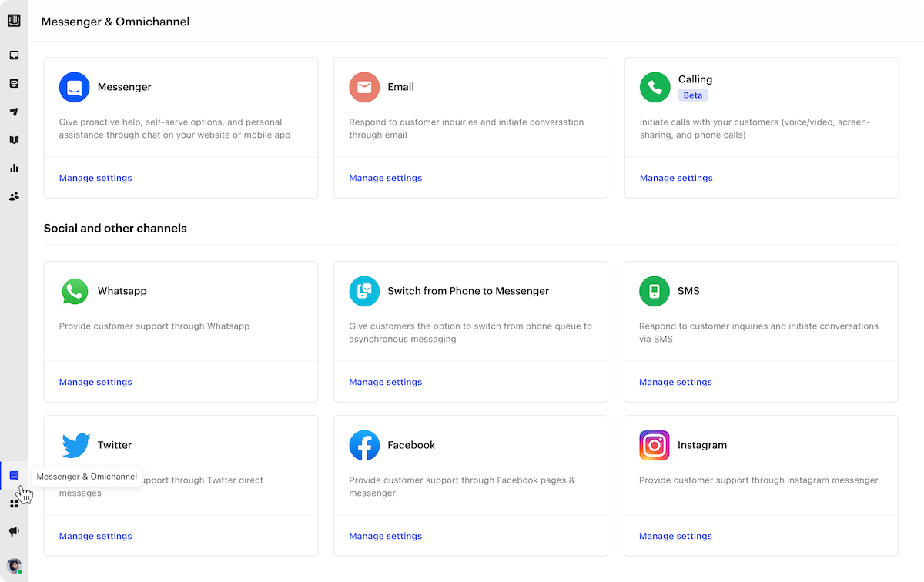Click the red Email envelope icon
The width and height of the screenshot is (924, 582).
tap(364, 87)
